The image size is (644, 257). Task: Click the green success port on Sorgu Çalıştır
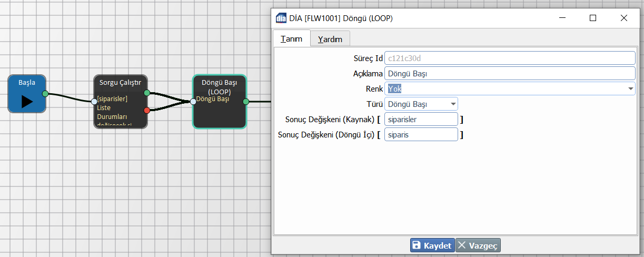(x=147, y=93)
